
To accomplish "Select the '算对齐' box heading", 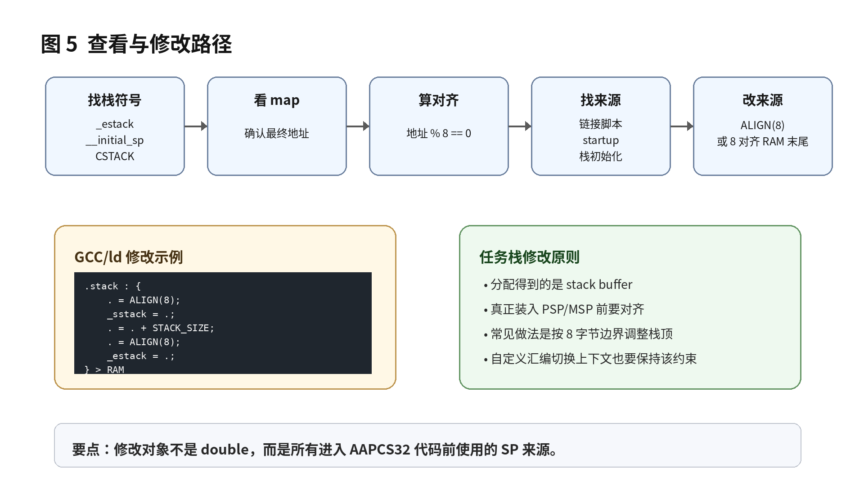I will pos(439,100).
